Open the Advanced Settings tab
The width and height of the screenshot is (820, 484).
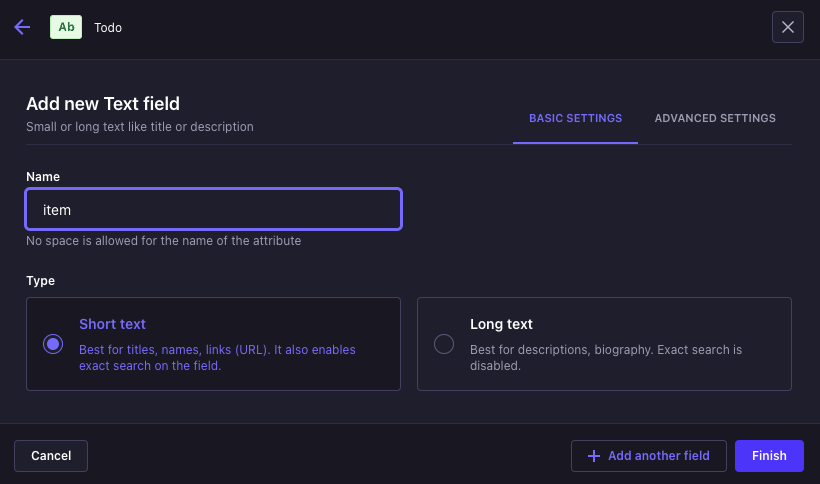coord(715,118)
